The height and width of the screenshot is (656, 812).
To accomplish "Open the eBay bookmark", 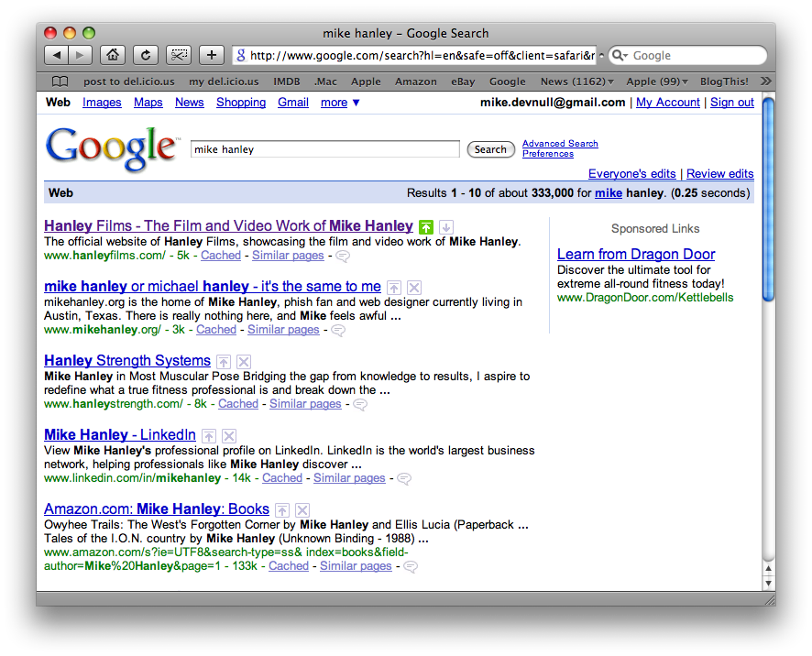I will [463, 82].
